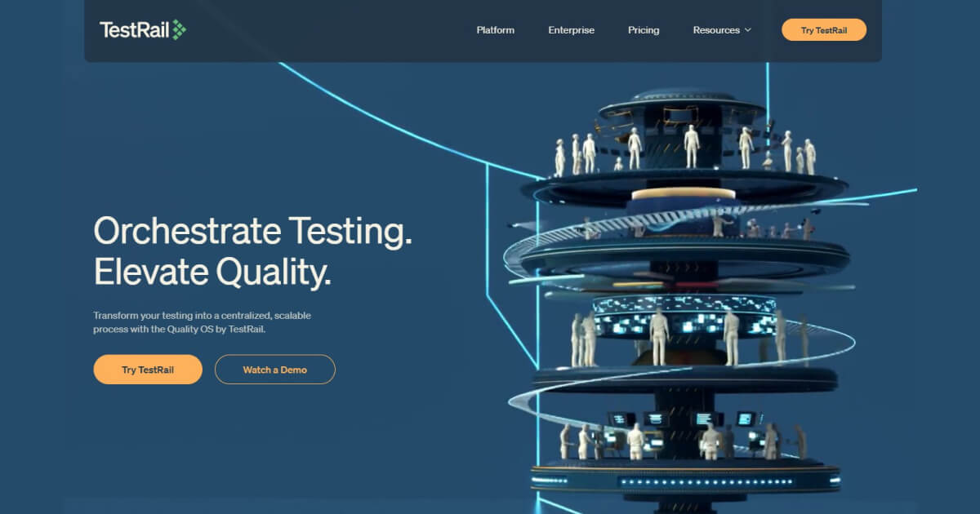Click the Quality OS description paragraph
Viewport: 980px width, 514px height.
pos(202,322)
